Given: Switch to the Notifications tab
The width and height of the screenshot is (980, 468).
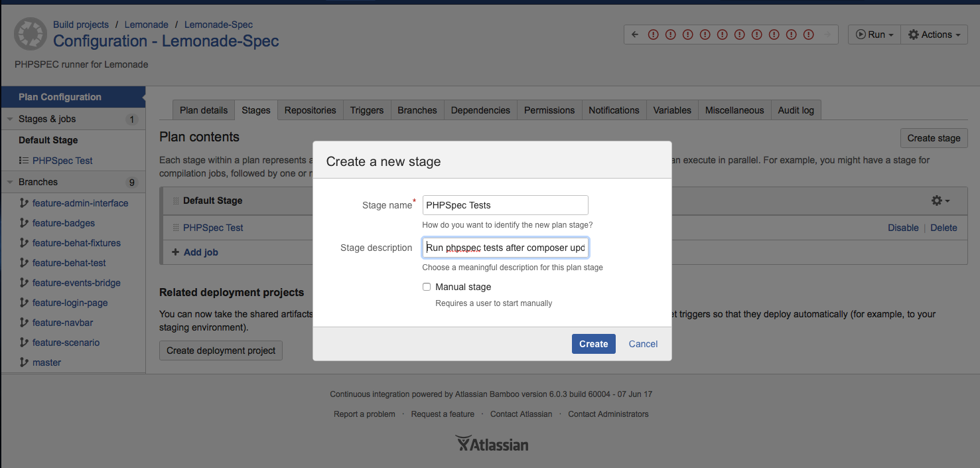Looking at the screenshot, I should [614, 110].
